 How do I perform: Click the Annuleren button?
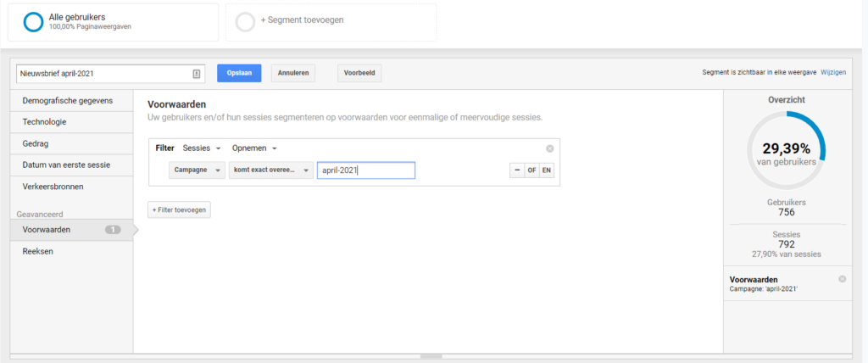click(292, 73)
